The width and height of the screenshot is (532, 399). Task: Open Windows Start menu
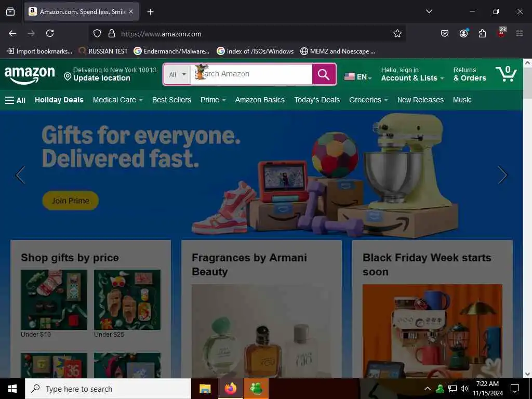coord(12,389)
